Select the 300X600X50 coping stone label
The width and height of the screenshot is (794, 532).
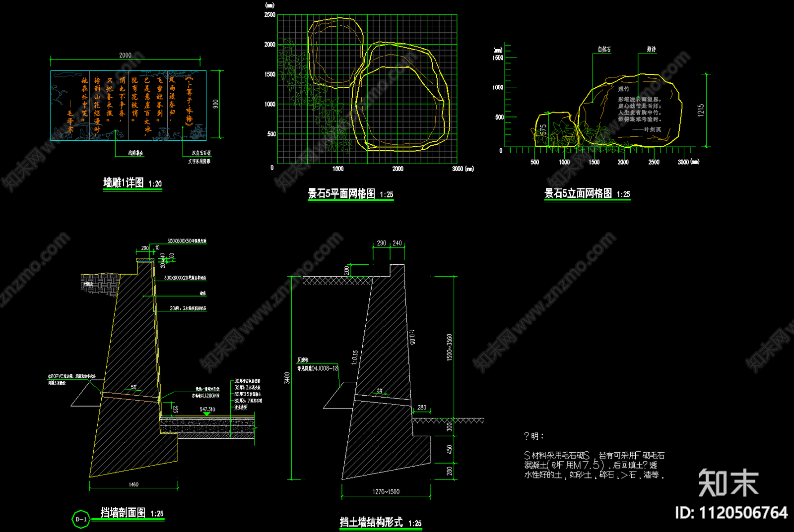(x=187, y=241)
